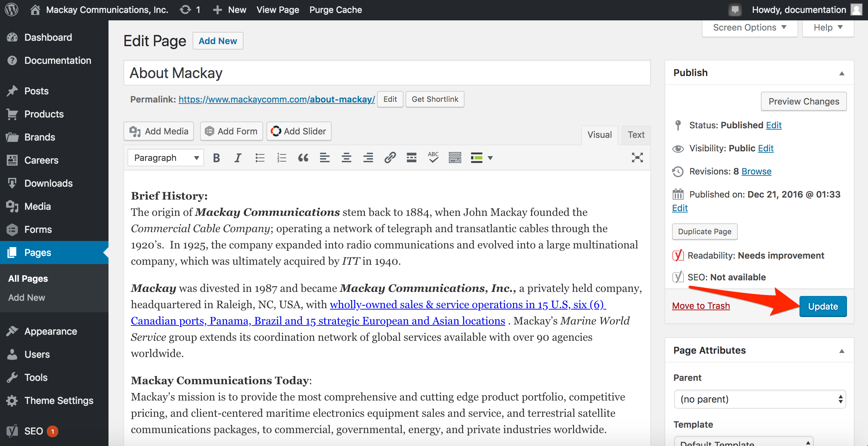Screen dimensions: 868x446
Task: Click the Theme Settings gear icon
Action: 12,401
